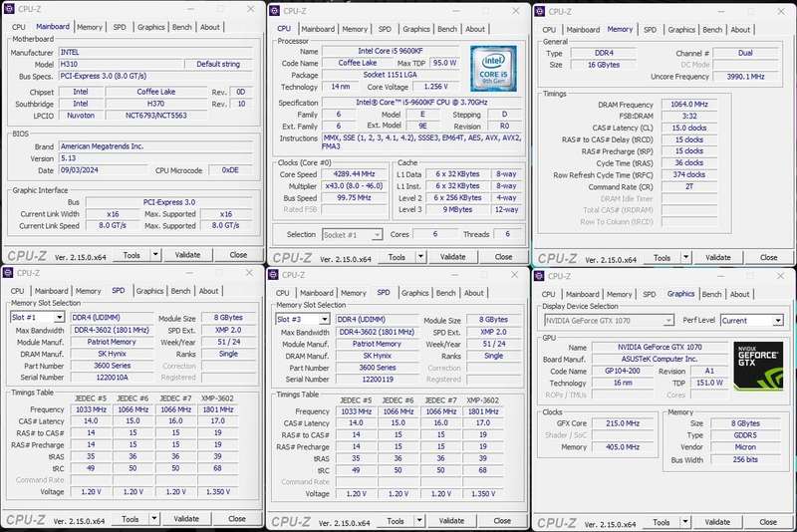Click the Intel Core i5 logo in Processor window
797x532 pixels.
pyautogui.click(x=493, y=69)
